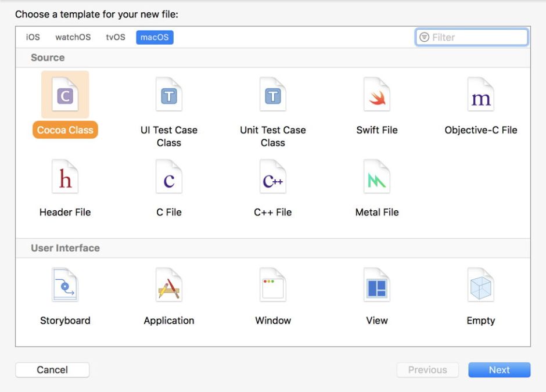Pick the Unit Test Case Class icon

tap(273, 95)
